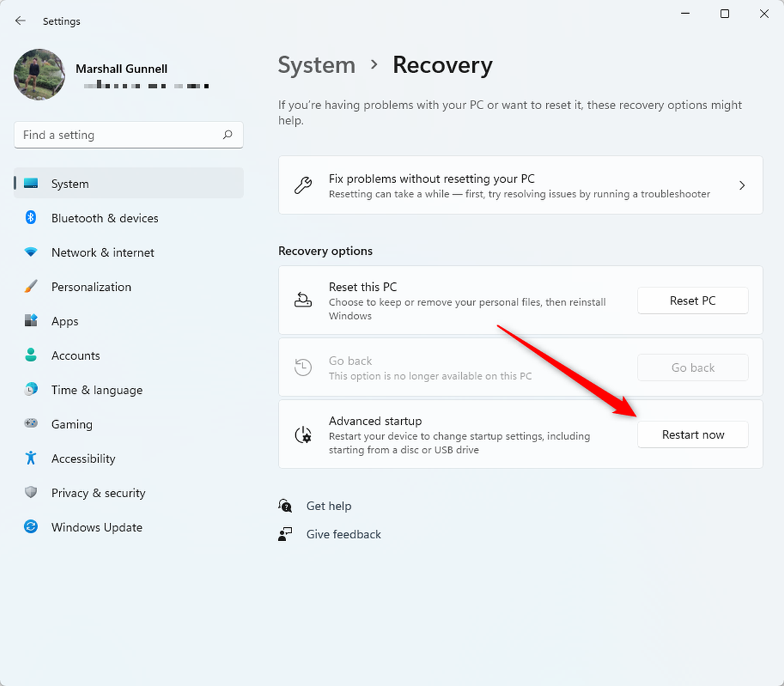The height and width of the screenshot is (686, 784).
Task: Click the Time & language globe icon
Action: pos(31,389)
